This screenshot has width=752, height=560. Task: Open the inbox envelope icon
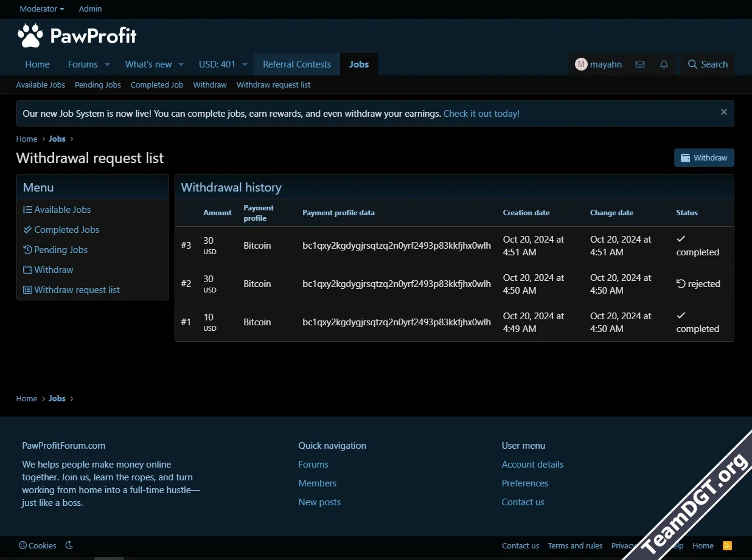639,64
